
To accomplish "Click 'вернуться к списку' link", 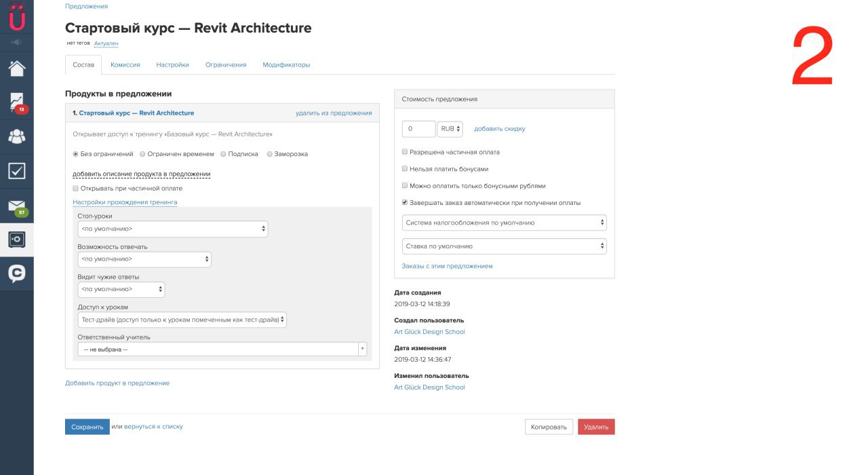I will click(x=153, y=427).
